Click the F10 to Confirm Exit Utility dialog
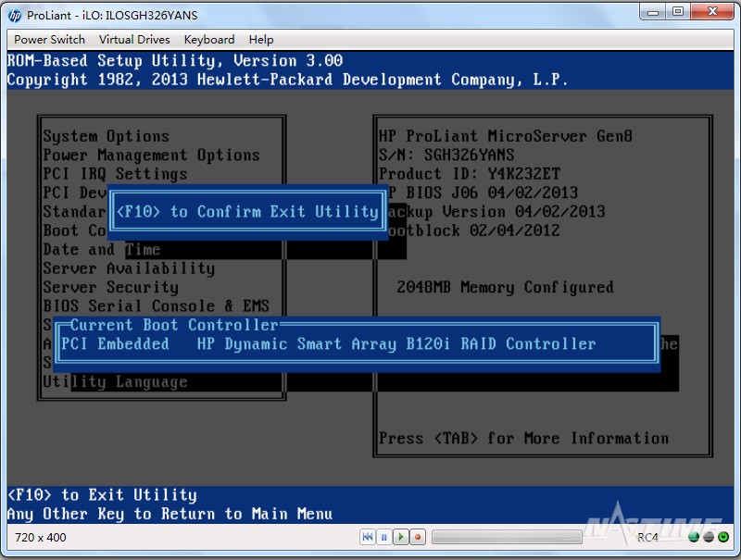 point(247,212)
